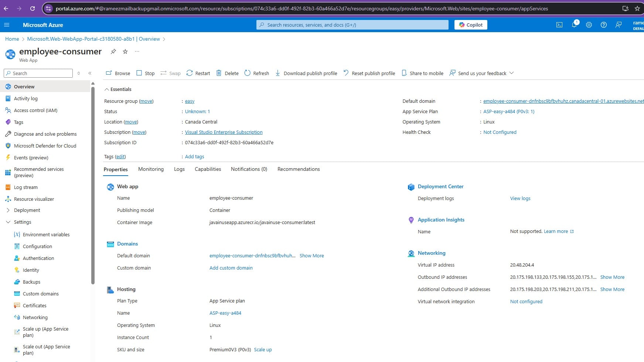The width and height of the screenshot is (644, 362).
Task: Switch to the Capabilities tab
Action: 208,169
